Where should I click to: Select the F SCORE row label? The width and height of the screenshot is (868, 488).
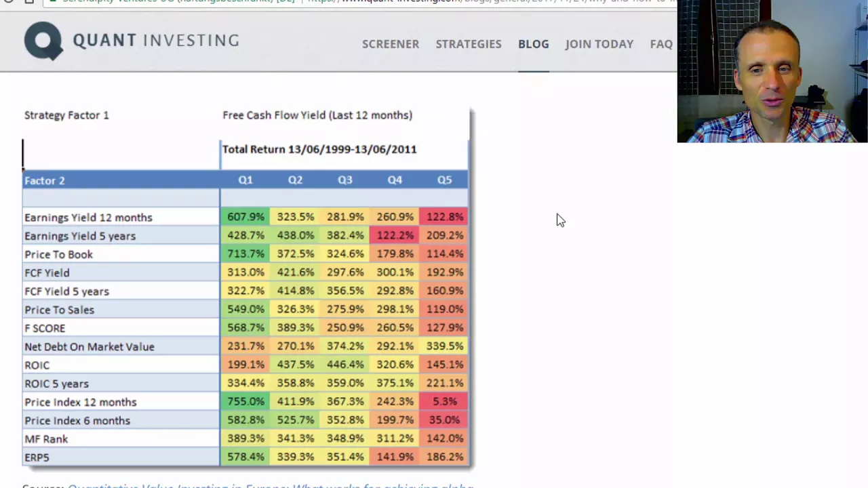pos(45,328)
